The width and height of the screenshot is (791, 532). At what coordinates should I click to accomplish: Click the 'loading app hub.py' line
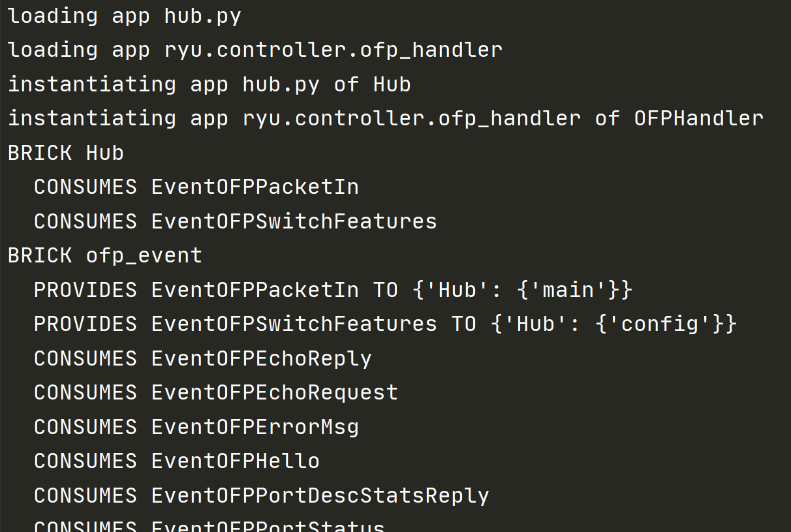[x=125, y=16]
